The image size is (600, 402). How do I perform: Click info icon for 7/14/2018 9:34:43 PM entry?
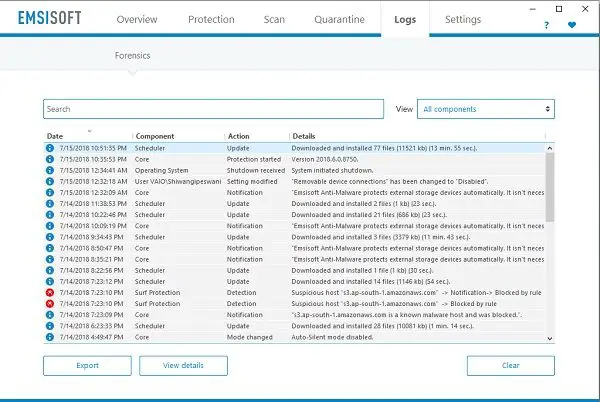(50, 237)
